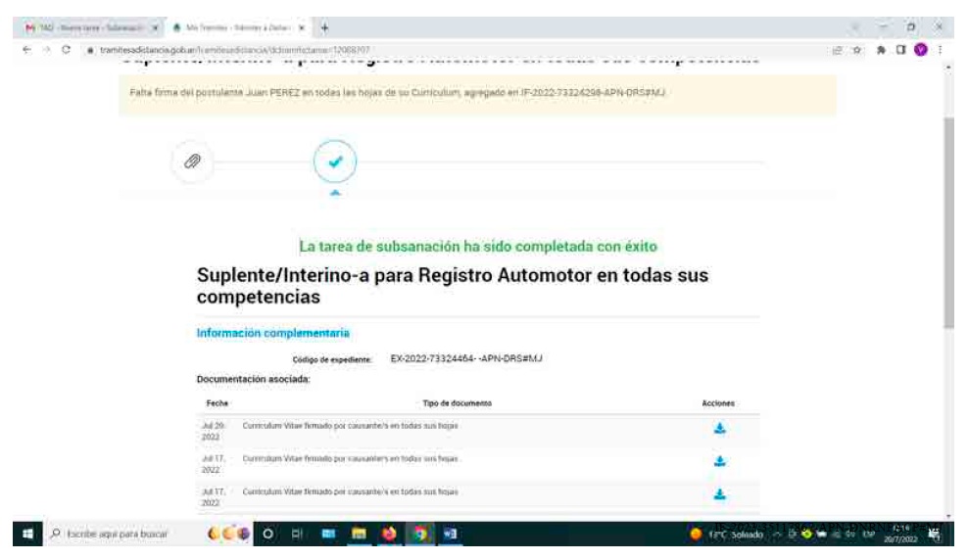The image size is (968, 560).
Task: Click the Jul 20 2022 date cell
Action: point(213,431)
